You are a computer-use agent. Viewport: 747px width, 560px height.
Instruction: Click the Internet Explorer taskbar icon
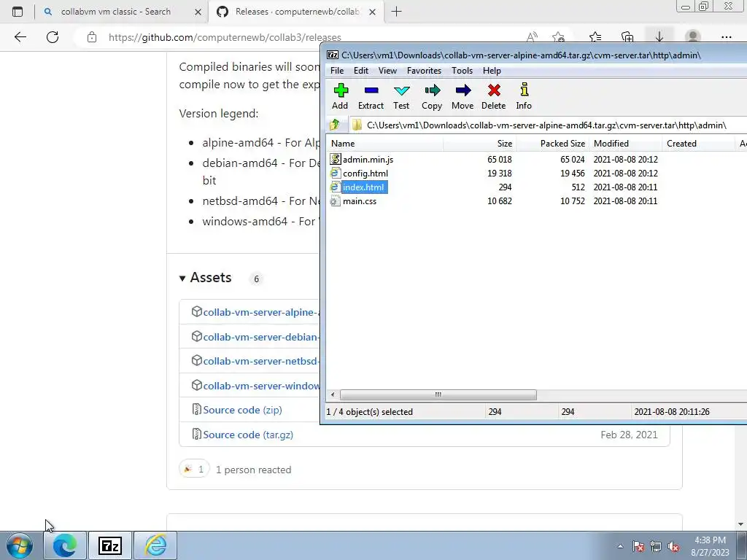click(155, 545)
